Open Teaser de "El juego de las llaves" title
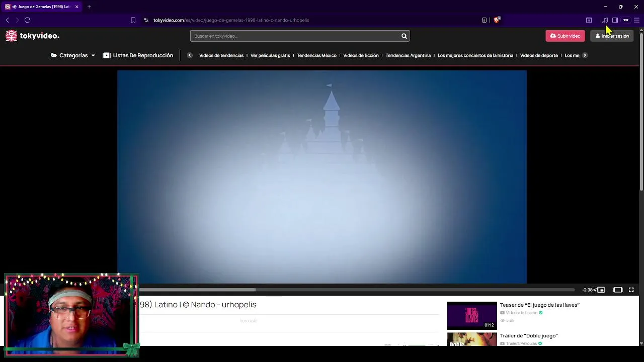This screenshot has width=644, height=362. pos(539,305)
